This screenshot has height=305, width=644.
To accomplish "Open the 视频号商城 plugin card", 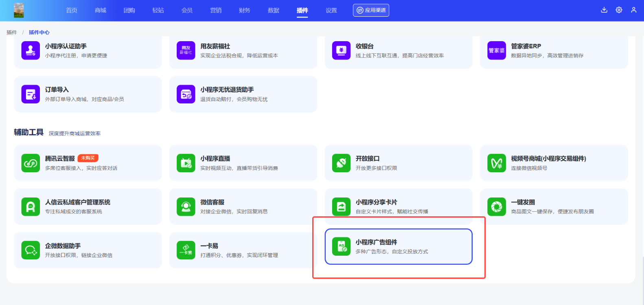I will pos(554,163).
